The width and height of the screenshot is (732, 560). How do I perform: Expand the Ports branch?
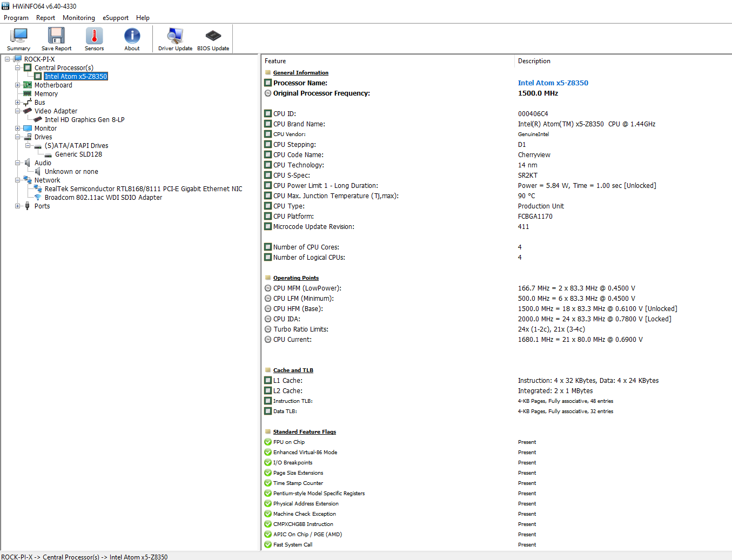(18, 206)
